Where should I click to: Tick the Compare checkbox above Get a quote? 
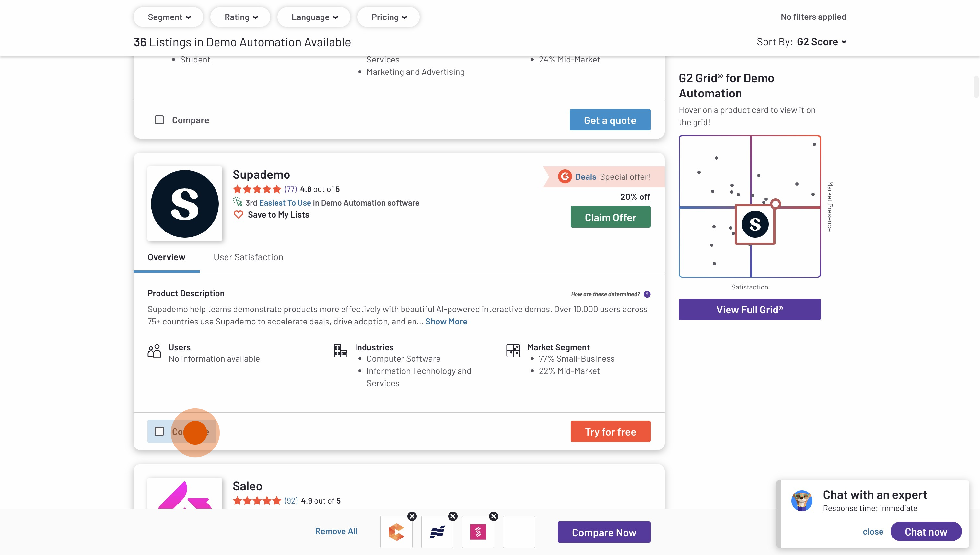(159, 120)
